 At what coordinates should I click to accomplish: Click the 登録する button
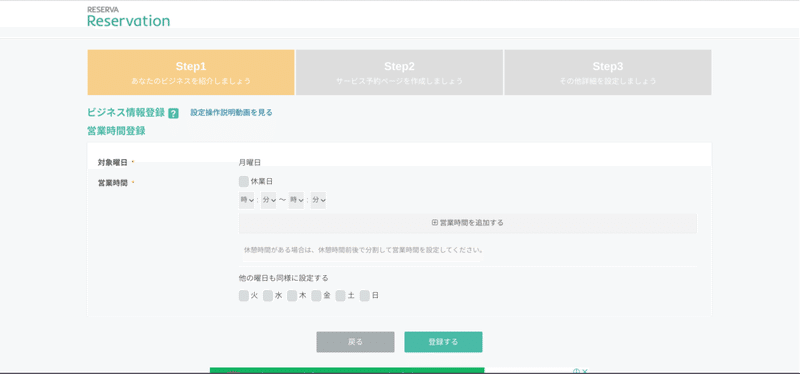(443, 342)
